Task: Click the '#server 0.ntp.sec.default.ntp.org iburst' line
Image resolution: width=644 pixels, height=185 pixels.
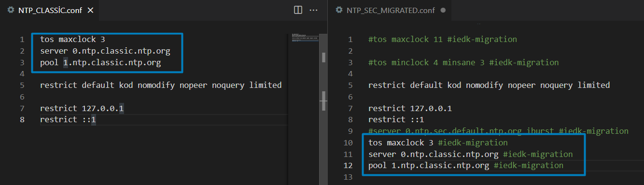Action: pyautogui.click(x=498, y=131)
